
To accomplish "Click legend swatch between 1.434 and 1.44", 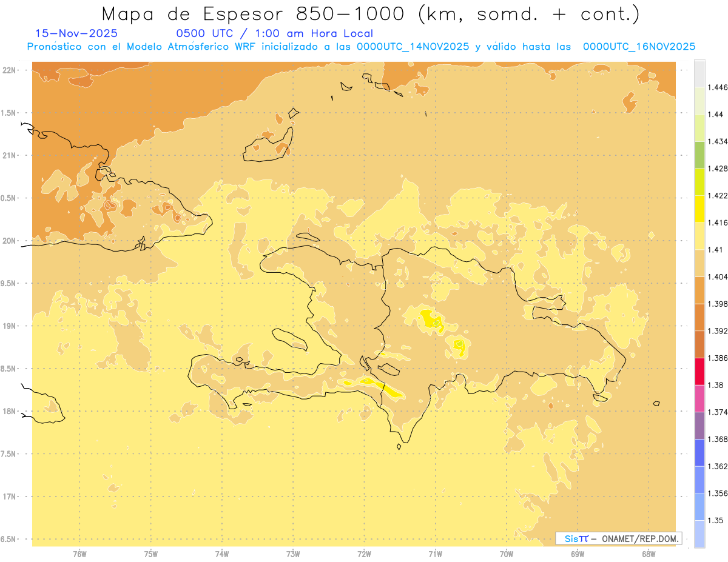I will coord(699,128).
